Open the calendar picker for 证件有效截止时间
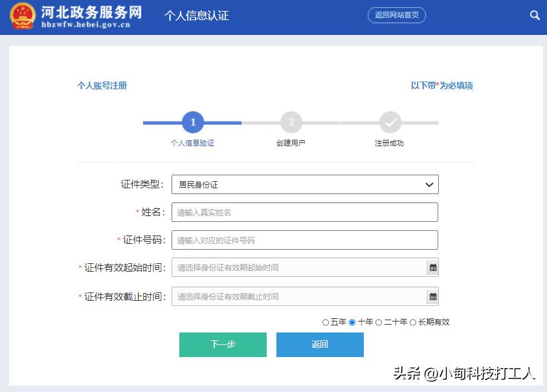The image size is (547, 392). [x=432, y=296]
